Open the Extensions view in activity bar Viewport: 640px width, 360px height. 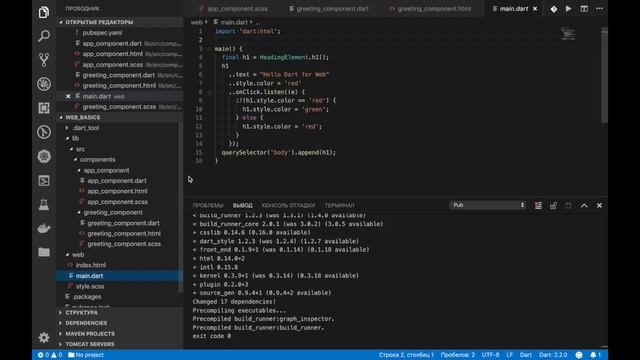tap(44, 108)
